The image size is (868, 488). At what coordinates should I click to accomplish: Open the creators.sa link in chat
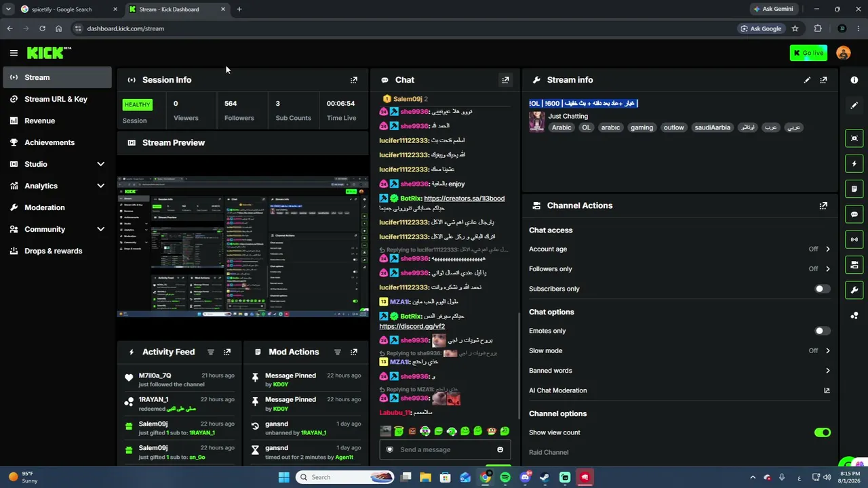(x=464, y=199)
